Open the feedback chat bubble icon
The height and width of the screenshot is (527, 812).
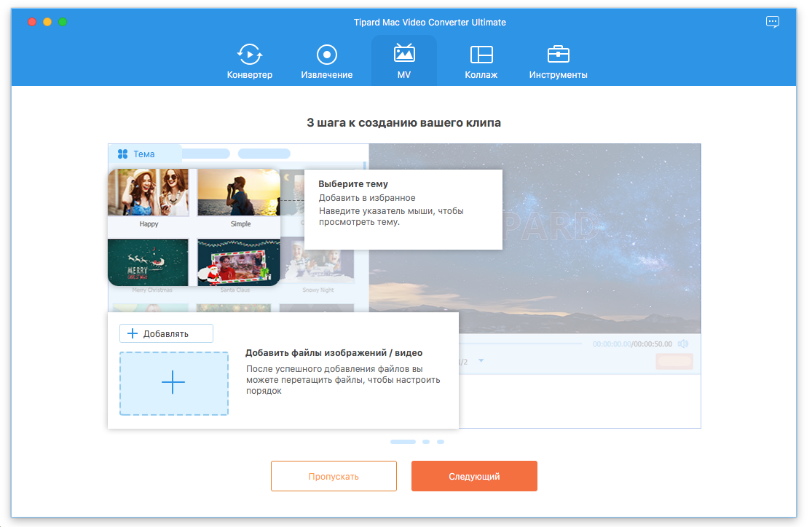click(x=773, y=22)
